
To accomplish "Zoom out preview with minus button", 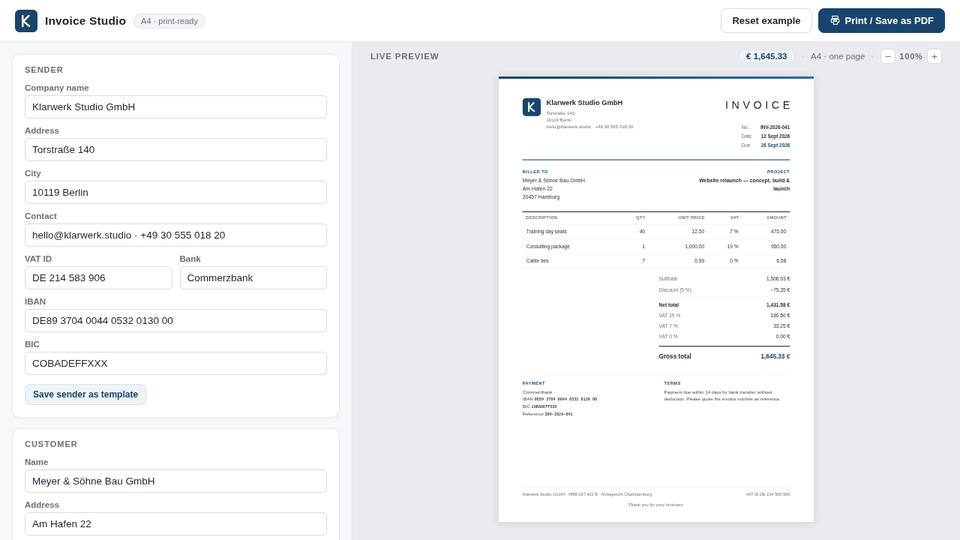I will coord(888,56).
